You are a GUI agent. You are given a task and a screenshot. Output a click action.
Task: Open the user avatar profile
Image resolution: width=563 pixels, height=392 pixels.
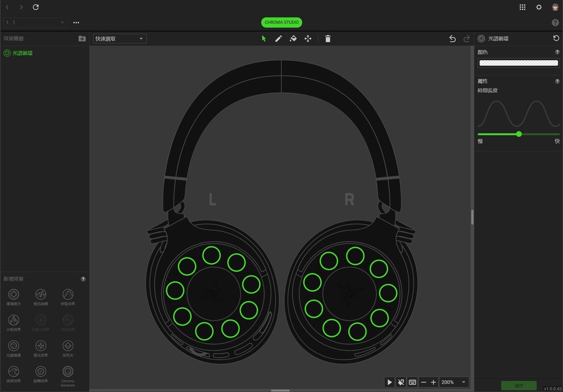pyautogui.click(x=555, y=7)
